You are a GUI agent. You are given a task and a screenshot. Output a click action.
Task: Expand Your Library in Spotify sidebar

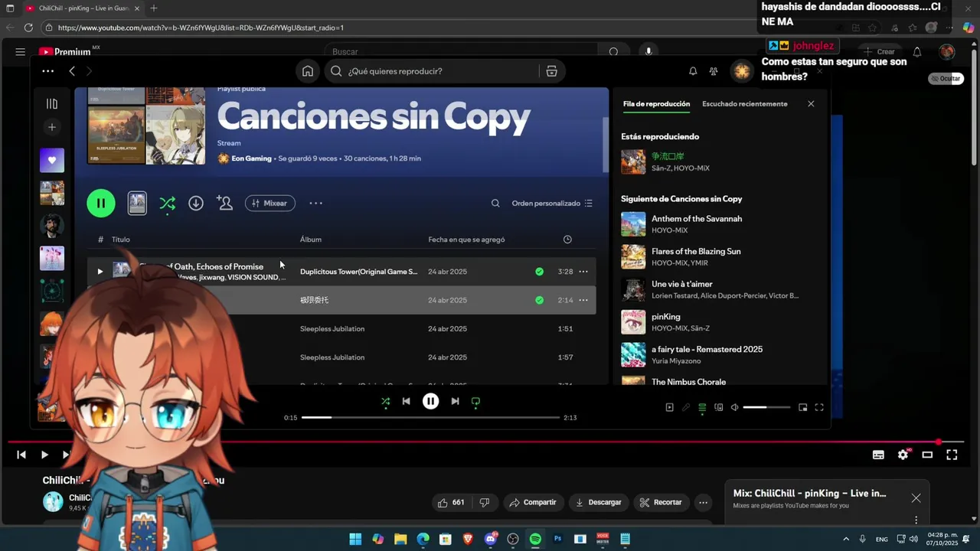52,103
